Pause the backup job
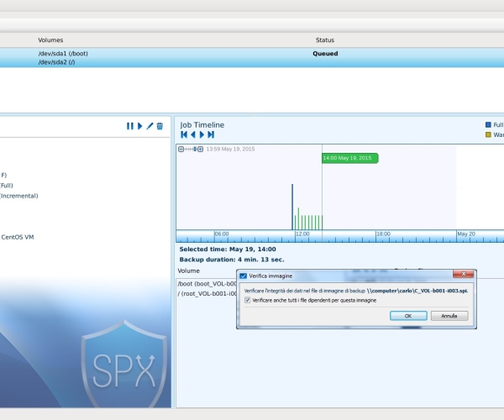The height and width of the screenshot is (420, 504). coord(130,126)
